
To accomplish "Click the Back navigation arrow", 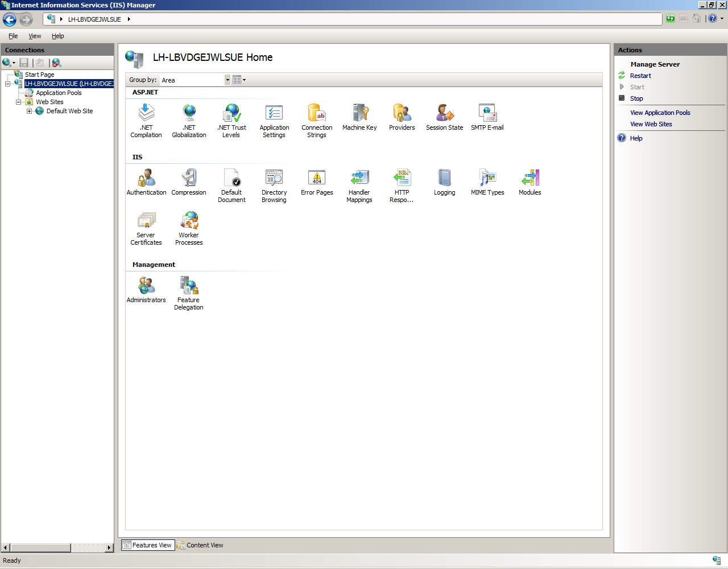I will pos(10,19).
